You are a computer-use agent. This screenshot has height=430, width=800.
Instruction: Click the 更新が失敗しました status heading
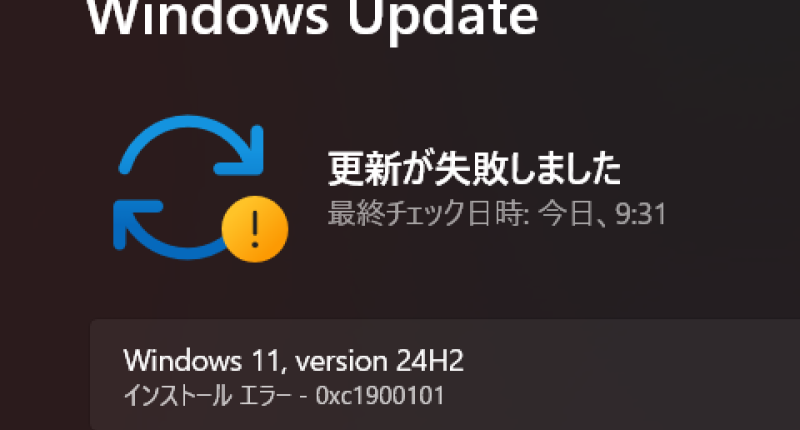[x=474, y=169]
